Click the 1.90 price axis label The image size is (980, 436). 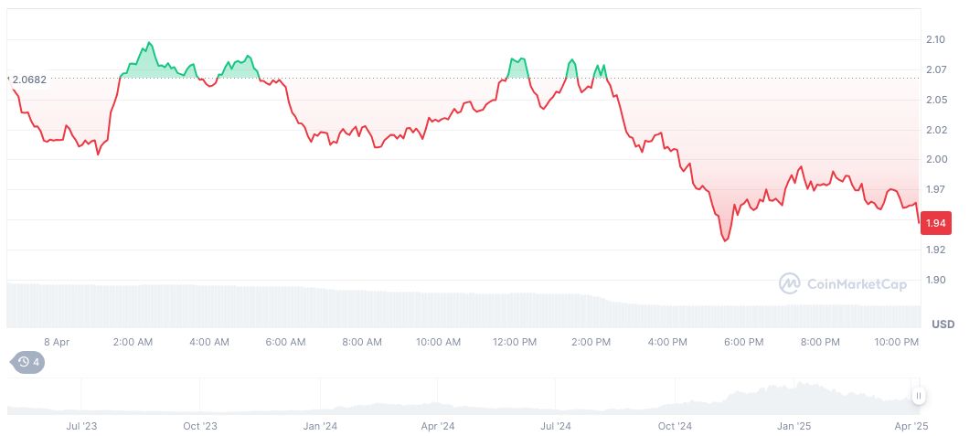pyautogui.click(x=934, y=280)
